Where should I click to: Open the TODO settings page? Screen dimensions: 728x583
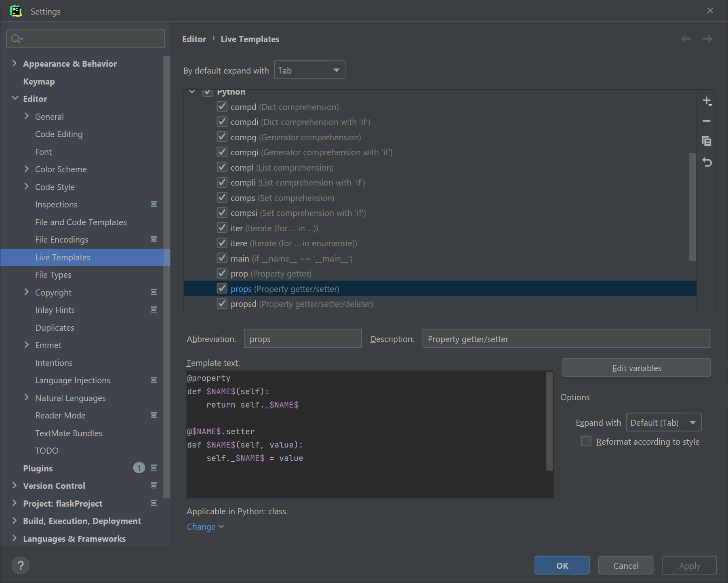click(x=46, y=450)
